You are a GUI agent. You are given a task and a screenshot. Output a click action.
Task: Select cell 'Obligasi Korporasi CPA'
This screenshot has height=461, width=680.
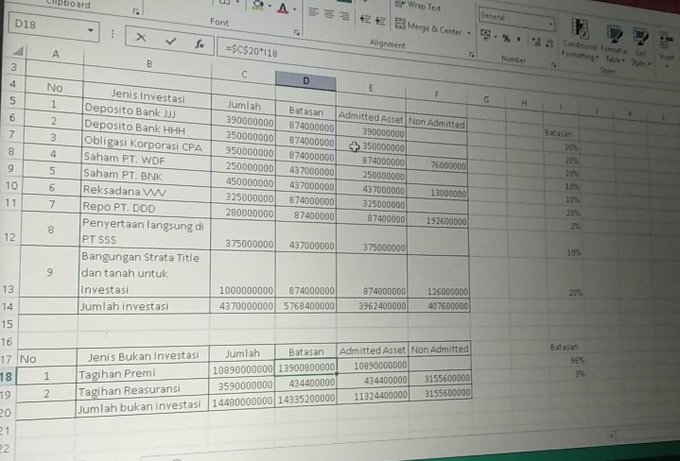(146, 144)
